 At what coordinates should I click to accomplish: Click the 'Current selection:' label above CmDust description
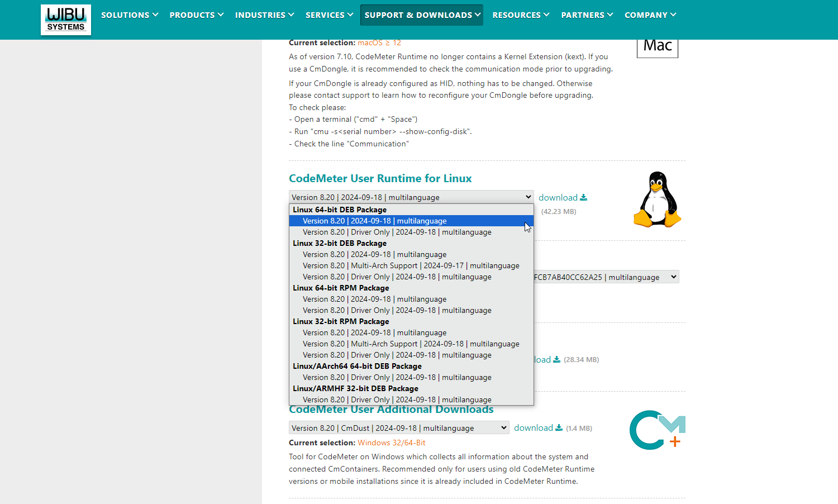click(x=322, y=443)
